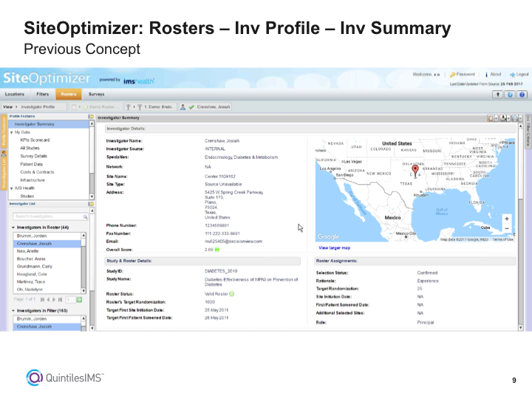Viewport: 532px width, 399px height.
Task: Open the About link in header
Action: coord(495,75)
